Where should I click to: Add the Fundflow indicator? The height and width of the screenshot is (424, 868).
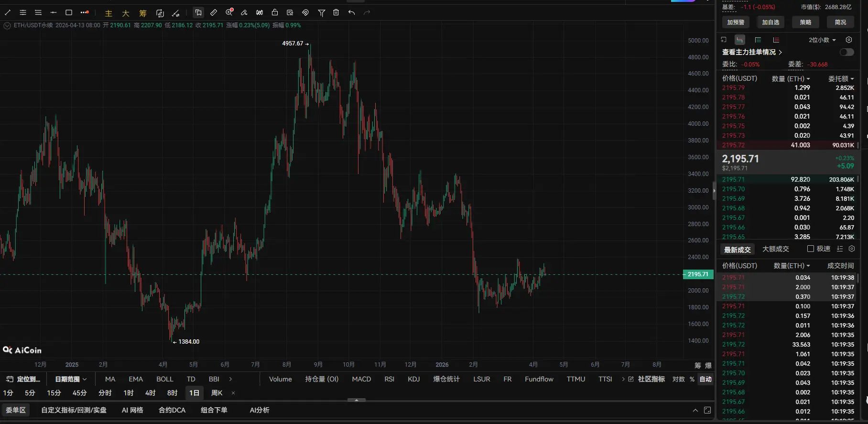coord(539,379)
